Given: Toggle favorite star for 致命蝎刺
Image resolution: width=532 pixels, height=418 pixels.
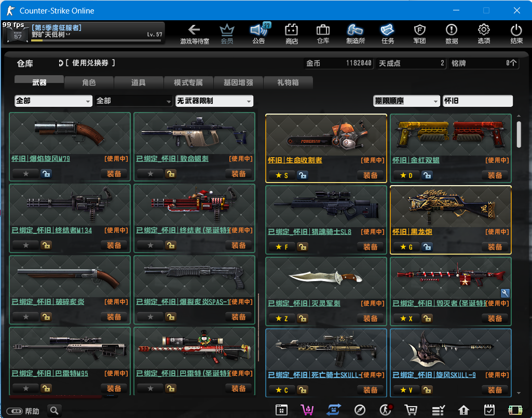Looking at the screenshot, I should pyautogui.click(x=151, y=174).
